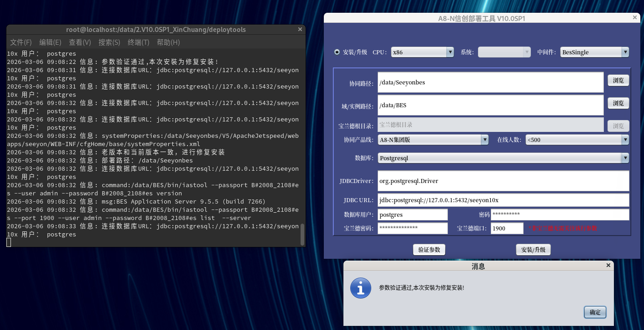Click 浏览 button next to 协同路径
This screenshot has height=330, width=644.
click(618, 80)
